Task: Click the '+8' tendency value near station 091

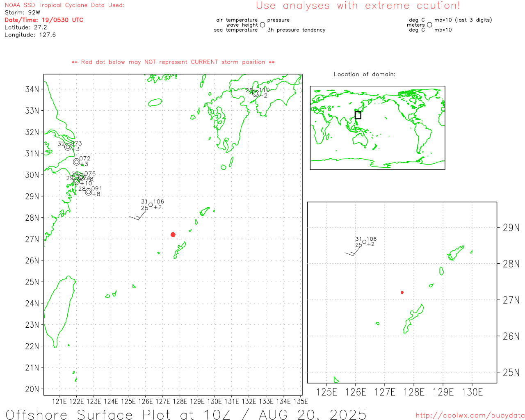Action: click(x=96, y=194)
